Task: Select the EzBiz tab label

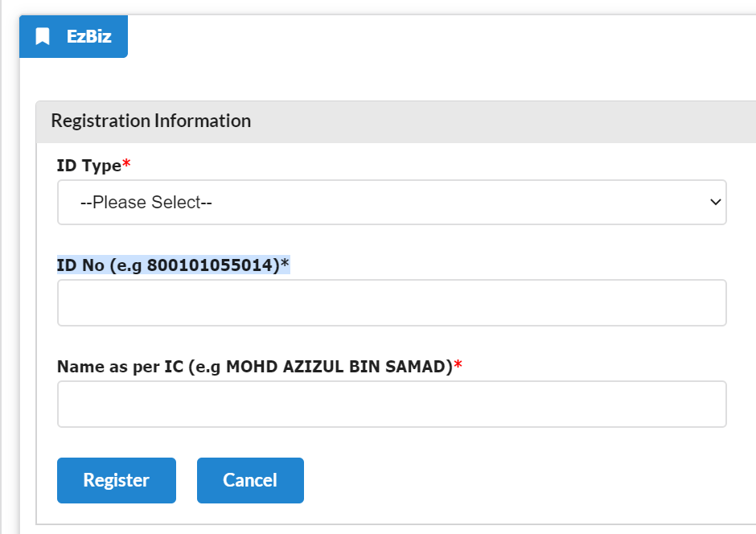Action: [x=88, y=36]
